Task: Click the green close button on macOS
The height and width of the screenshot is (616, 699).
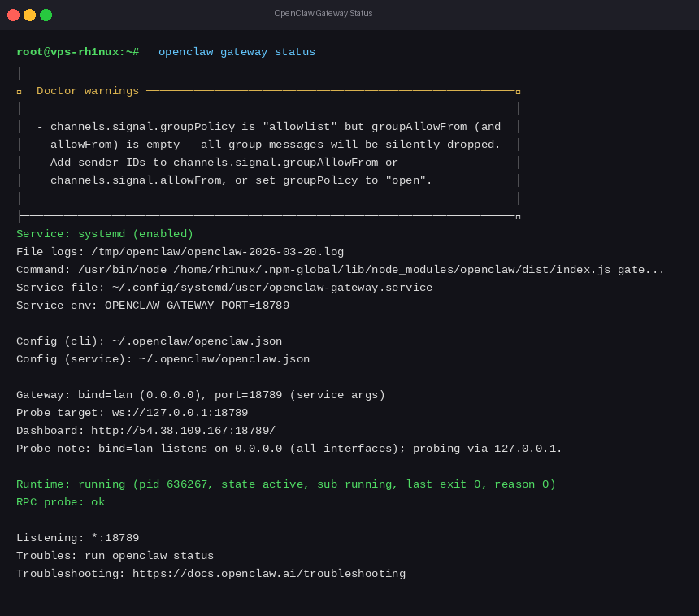Action: [x=46, y=14]
